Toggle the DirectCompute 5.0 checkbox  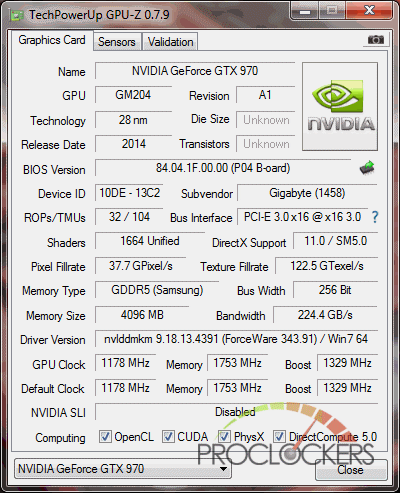coord(279,436)
